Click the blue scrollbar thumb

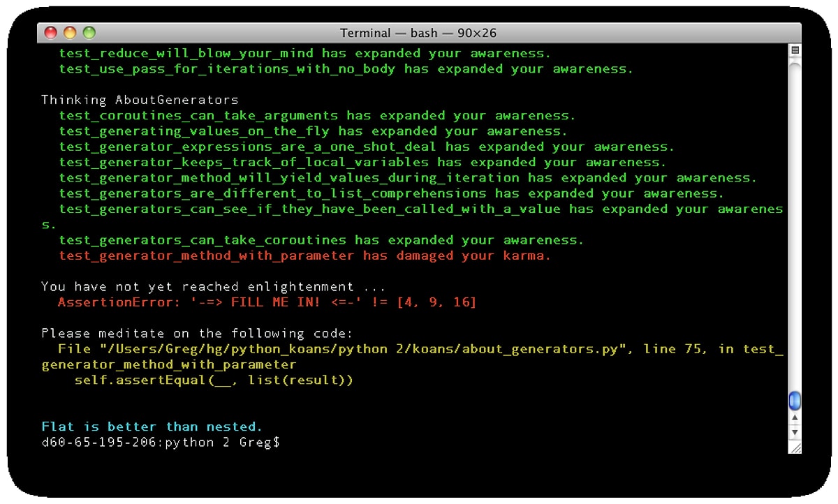794,401
